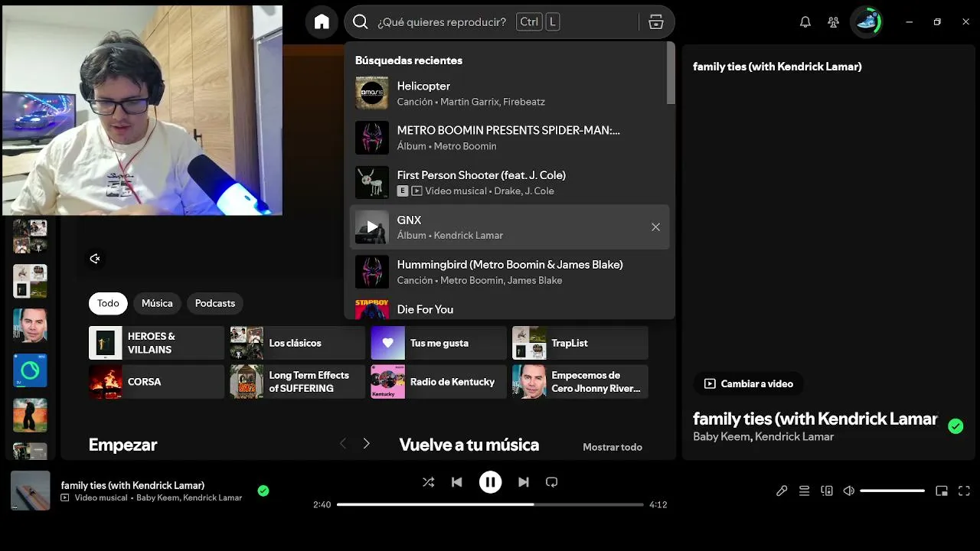Click the audio announcement icon above filters

tap(95, 259)
